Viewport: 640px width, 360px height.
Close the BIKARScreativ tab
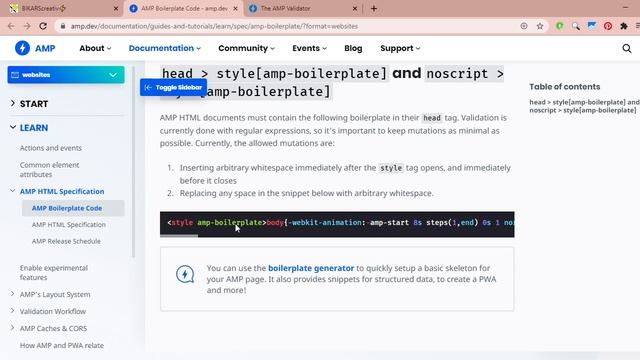tap(116, 8)
